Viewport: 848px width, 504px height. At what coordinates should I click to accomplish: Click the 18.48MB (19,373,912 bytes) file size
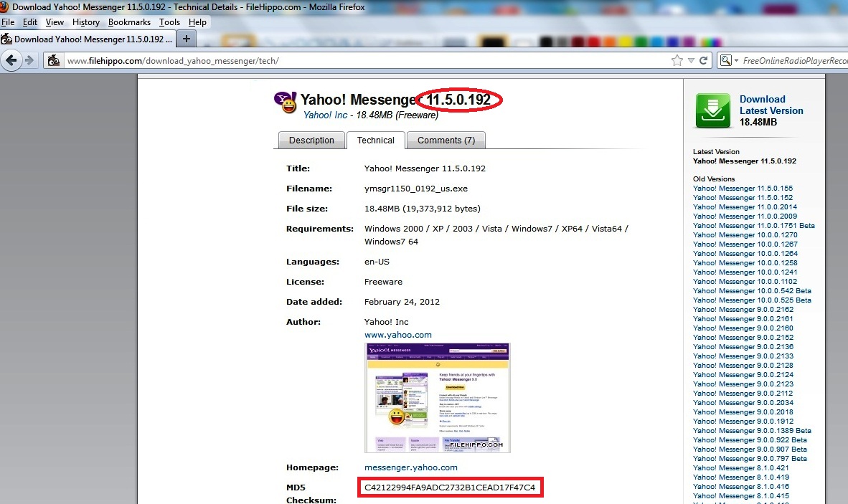(423, 209)
